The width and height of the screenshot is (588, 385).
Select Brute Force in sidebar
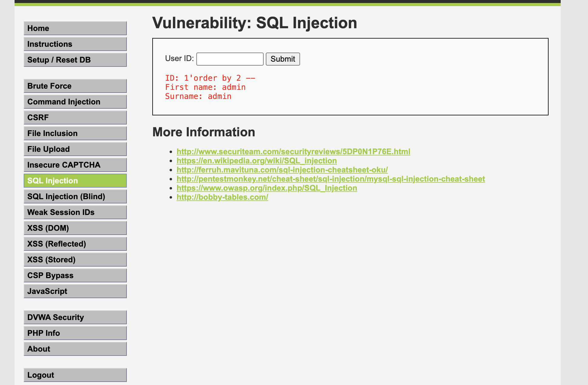[x=75, y=86]
